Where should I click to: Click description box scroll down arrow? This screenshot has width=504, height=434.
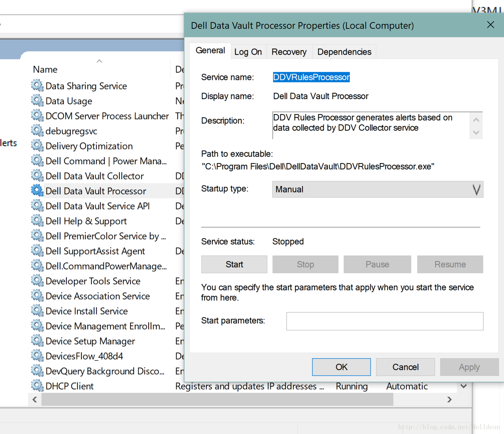[476, 132]
